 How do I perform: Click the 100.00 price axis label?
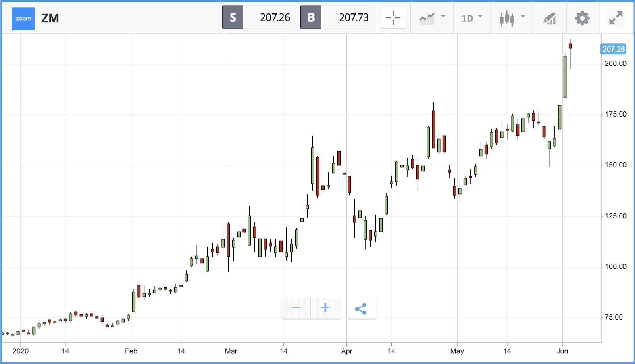(x=616, y=267)
